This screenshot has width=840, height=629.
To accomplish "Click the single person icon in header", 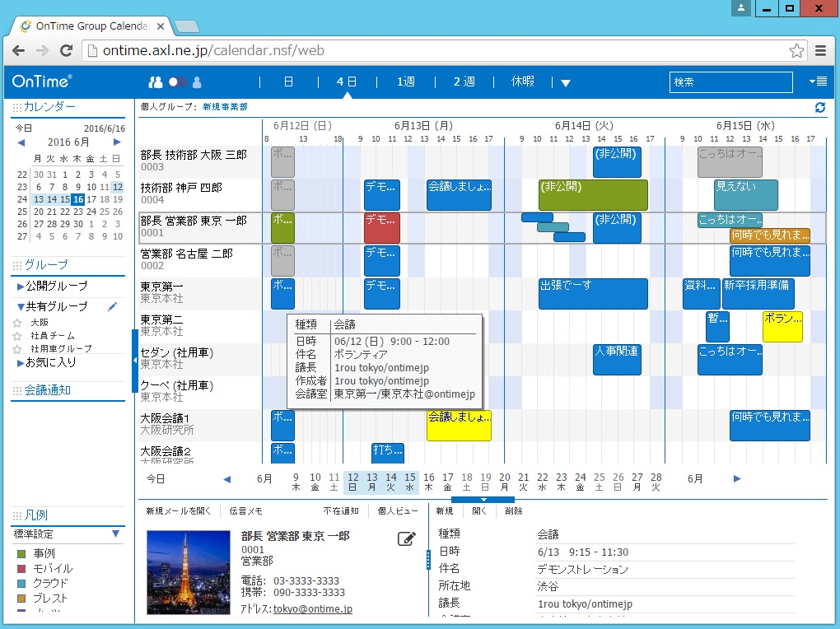I will 197,82.
